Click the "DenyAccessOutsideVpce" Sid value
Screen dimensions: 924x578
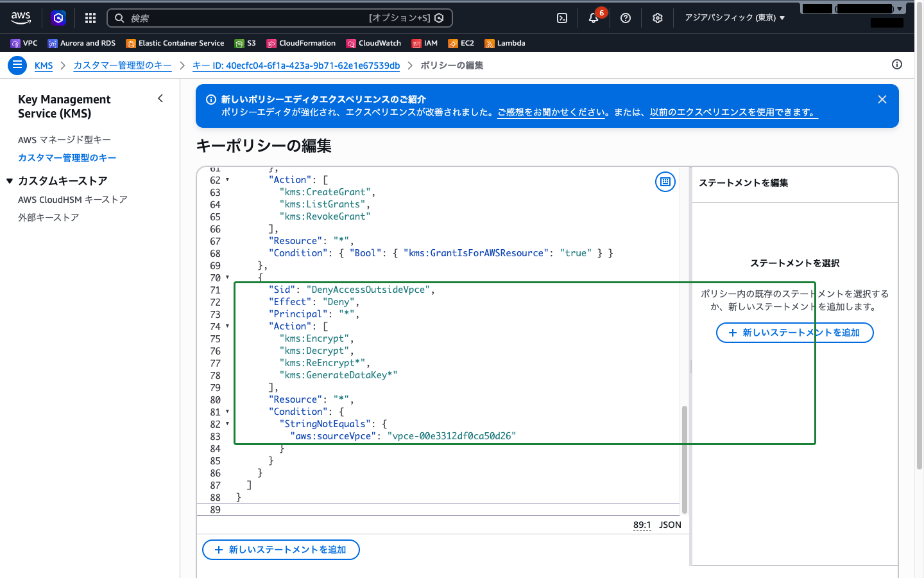[x=368, y=290]
